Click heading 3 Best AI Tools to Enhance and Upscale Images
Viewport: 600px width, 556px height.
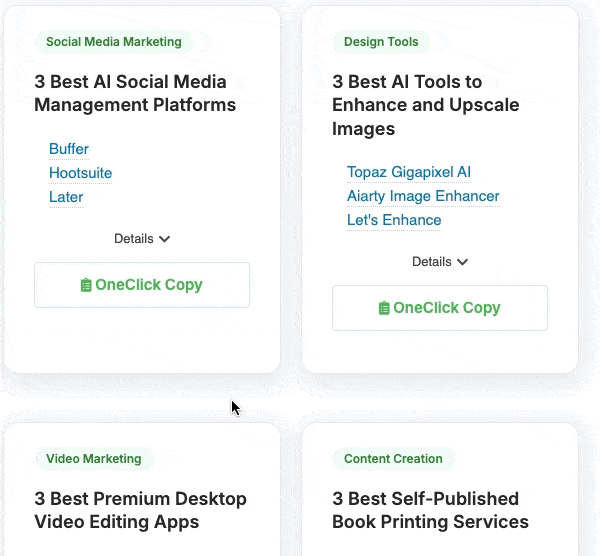click(x=426, y=105)
